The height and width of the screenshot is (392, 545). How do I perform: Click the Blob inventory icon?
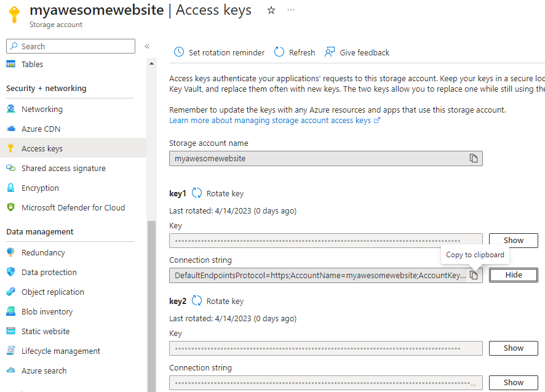(11, 311)
